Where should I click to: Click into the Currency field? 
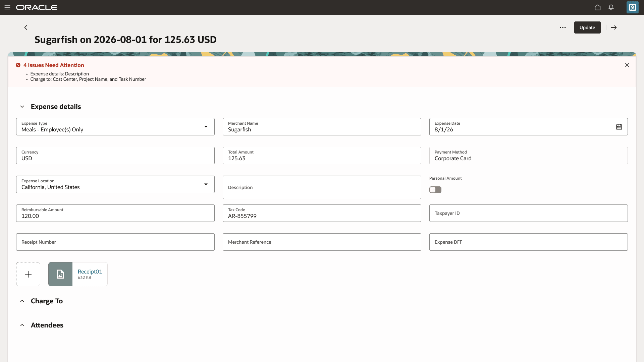pyautogui.click(x=115, y=156)
